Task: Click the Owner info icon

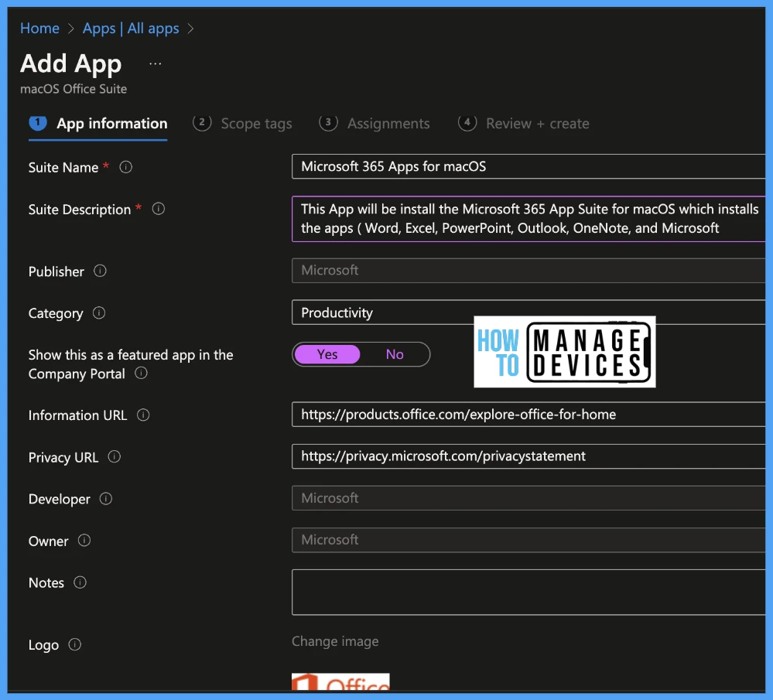Action: [84, 541]
